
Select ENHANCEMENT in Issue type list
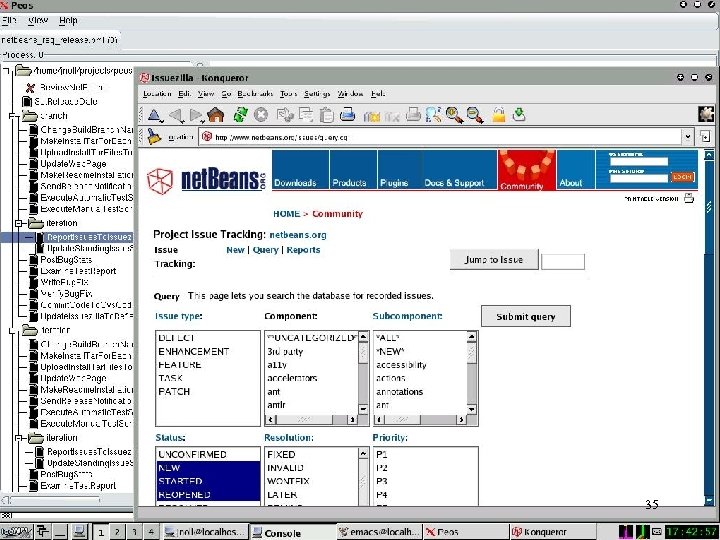(208, 352)
